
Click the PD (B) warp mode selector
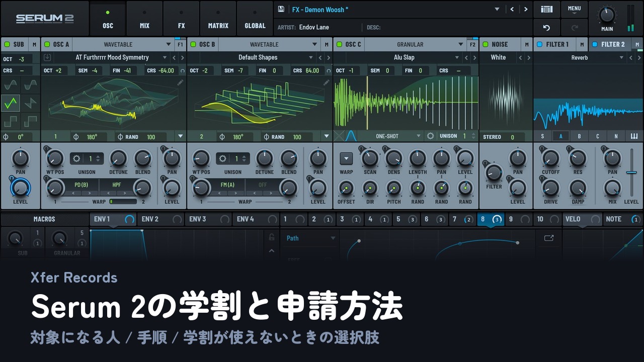[x=81, y=185]
